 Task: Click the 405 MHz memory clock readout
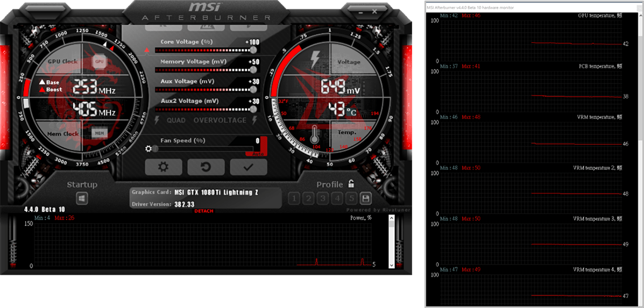tap(94, 109)
